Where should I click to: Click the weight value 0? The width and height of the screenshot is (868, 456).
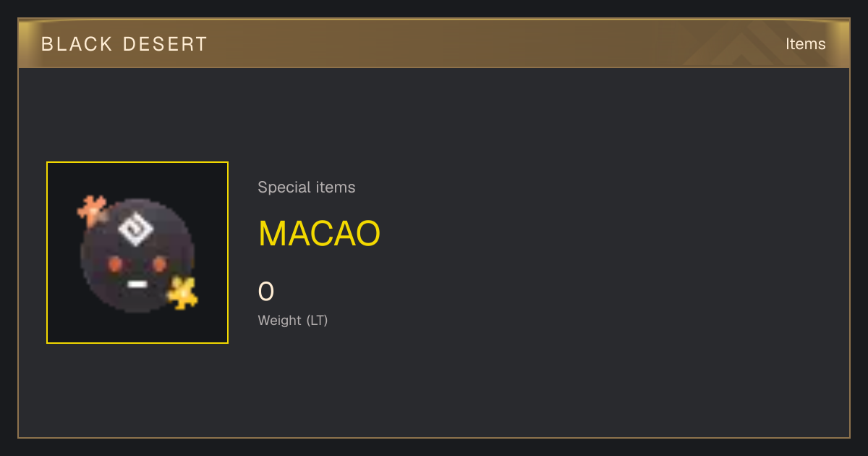click(266, 292)
